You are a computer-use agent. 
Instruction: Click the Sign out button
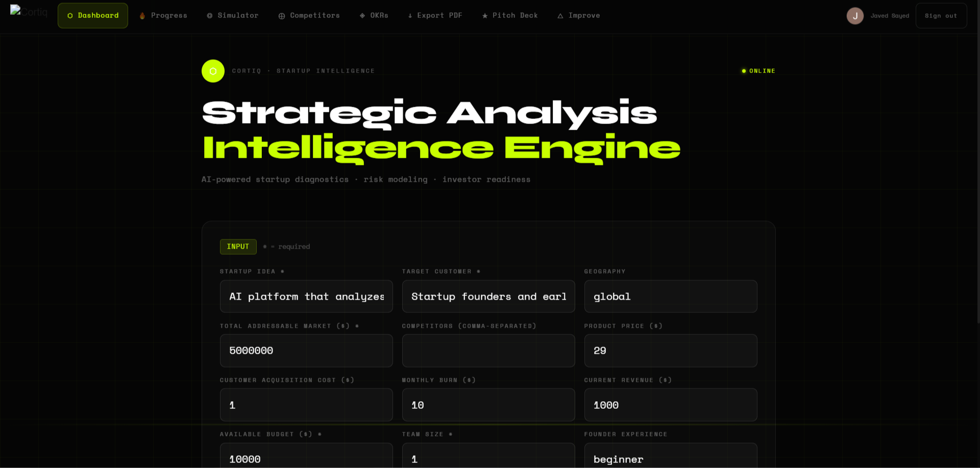pyautogui.click(x=941, y=15)
